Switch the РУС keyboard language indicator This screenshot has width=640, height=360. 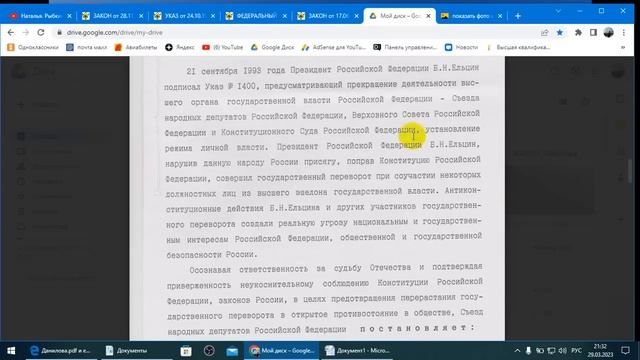(x=576, y=351)
